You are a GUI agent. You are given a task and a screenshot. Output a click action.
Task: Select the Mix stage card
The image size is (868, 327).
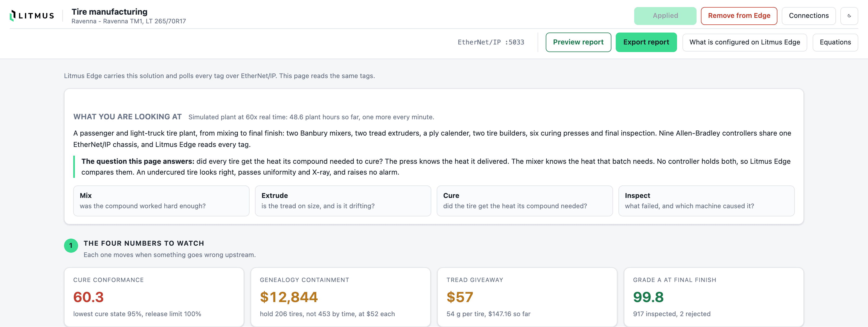click(161, 201)
